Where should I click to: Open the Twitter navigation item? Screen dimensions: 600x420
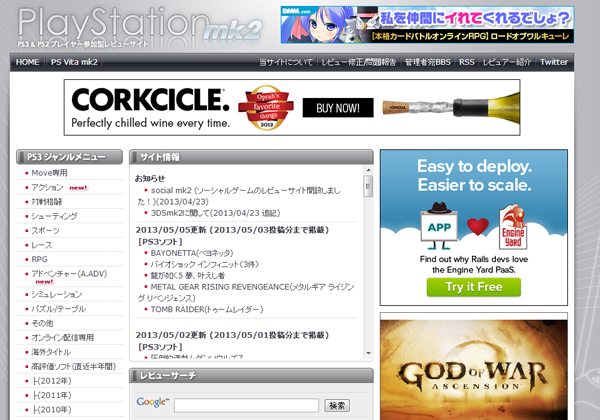554,62
